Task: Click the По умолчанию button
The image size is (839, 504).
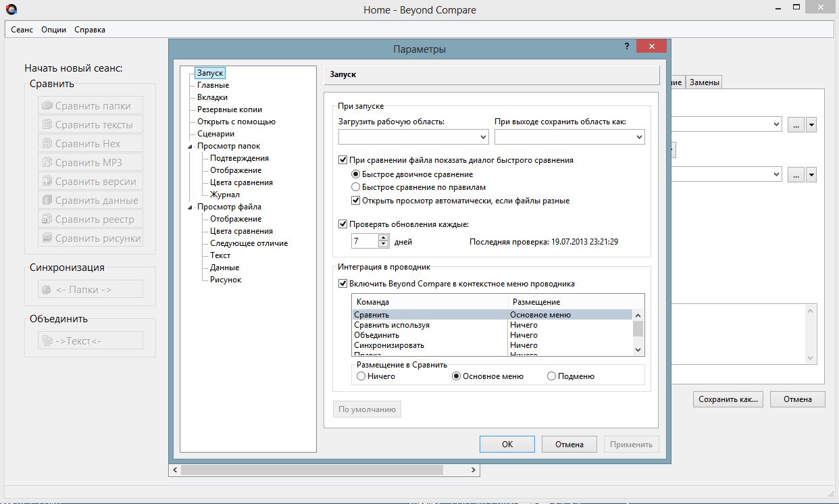Action: click(x=367, y=409)
